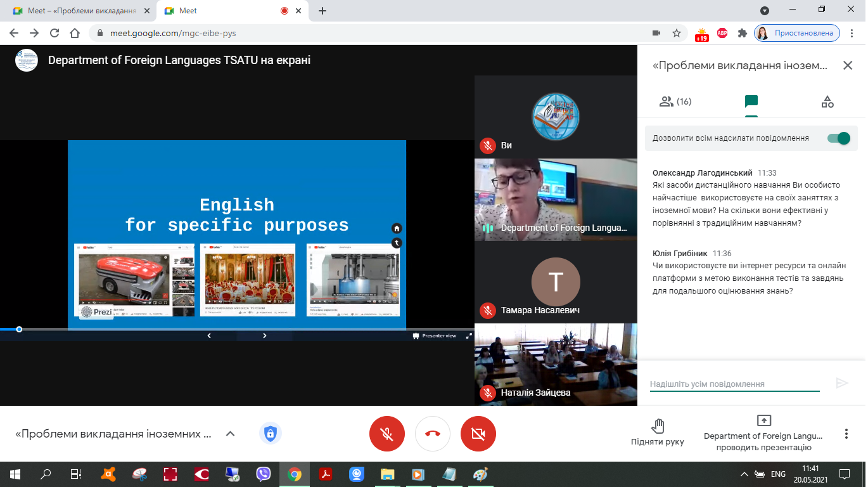Select the 'Ви' participant tile
Image resolution: width=868 pixels, height=487 pixels.
click(556, 117)
